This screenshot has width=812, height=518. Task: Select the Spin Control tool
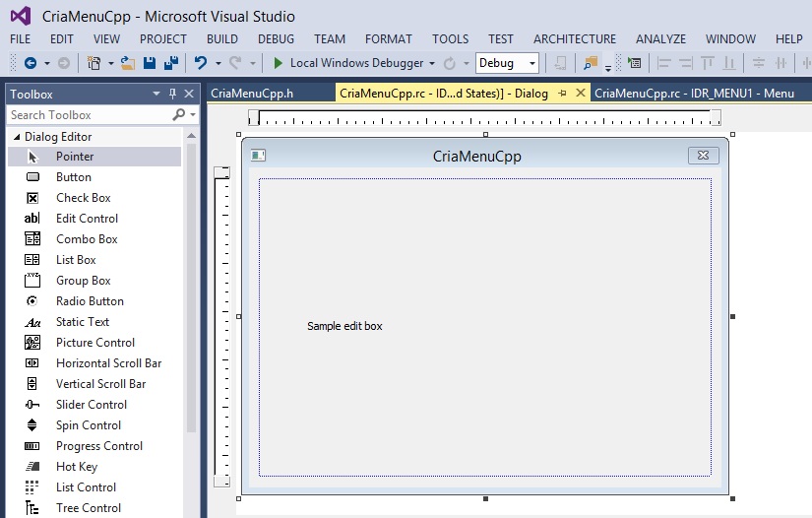[x=88, y=425]
